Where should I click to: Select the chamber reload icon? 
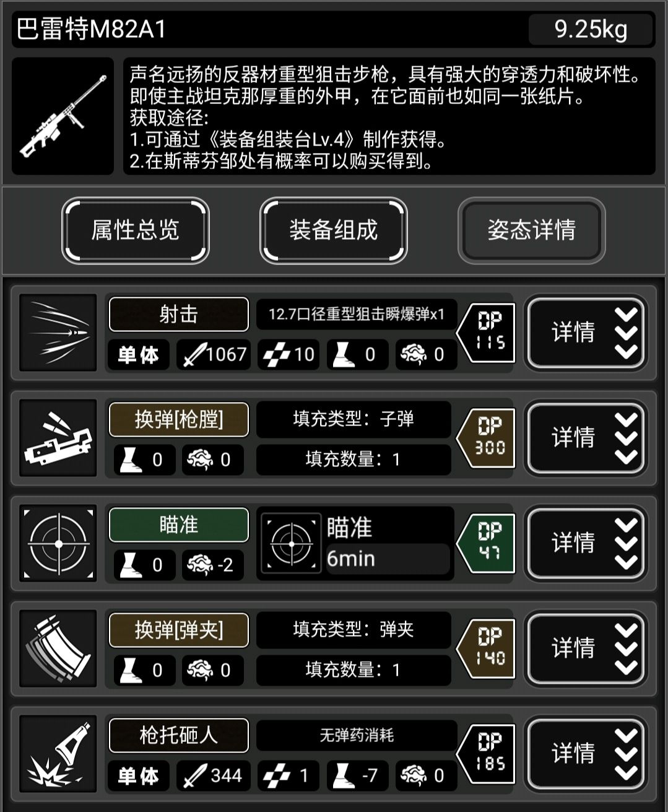click(x=58, y=438)
